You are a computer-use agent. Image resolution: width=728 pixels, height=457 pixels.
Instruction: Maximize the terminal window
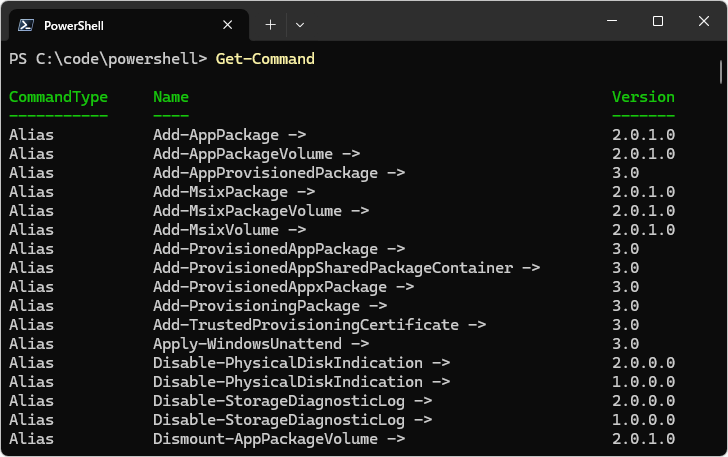pyautogui.click(x=657, y=21)
